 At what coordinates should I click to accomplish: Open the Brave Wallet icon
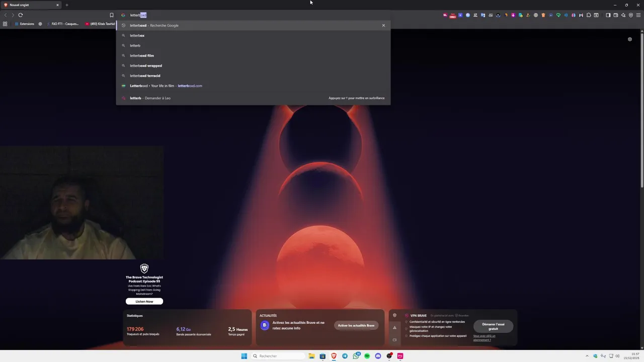coord(616,15)
